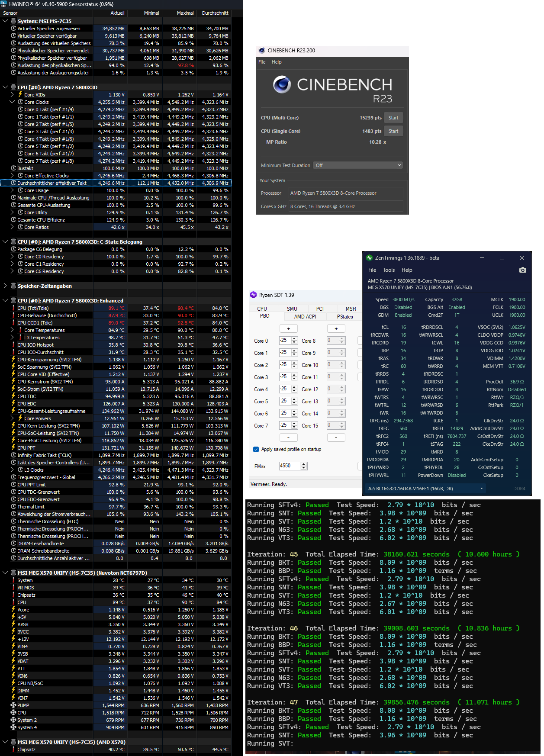Click the icon beside Gesamte CPU-Auslastung

[13, 205]
